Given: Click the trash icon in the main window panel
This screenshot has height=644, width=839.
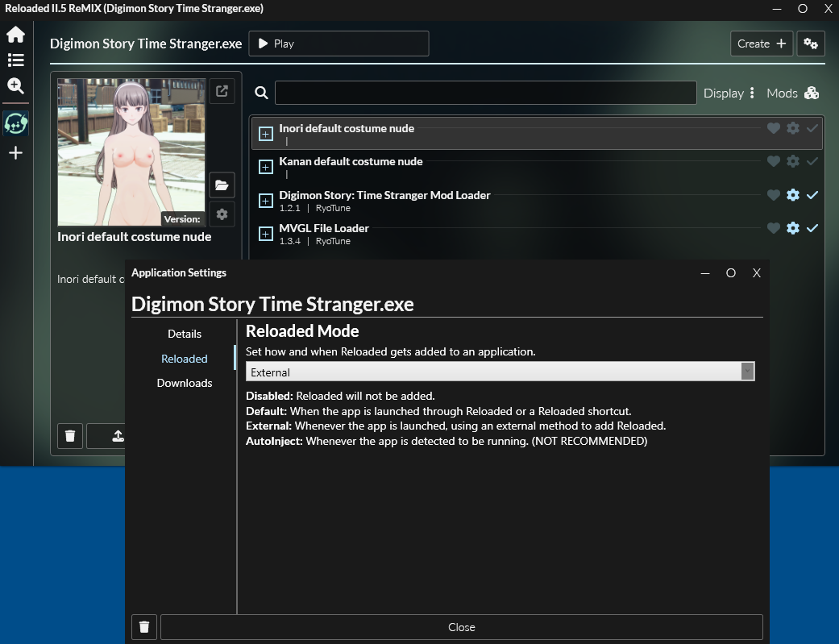Looking at the screenshot, I should [70, 436].
